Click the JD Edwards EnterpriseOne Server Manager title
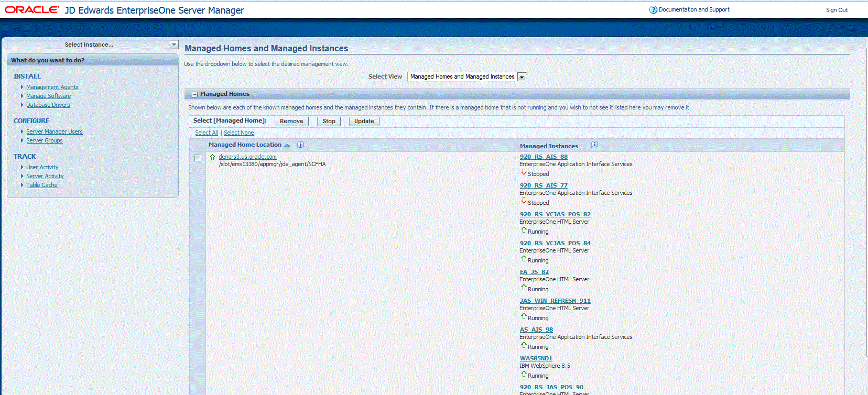This screenshot has height=395, width=868. [x=155, y=10]
